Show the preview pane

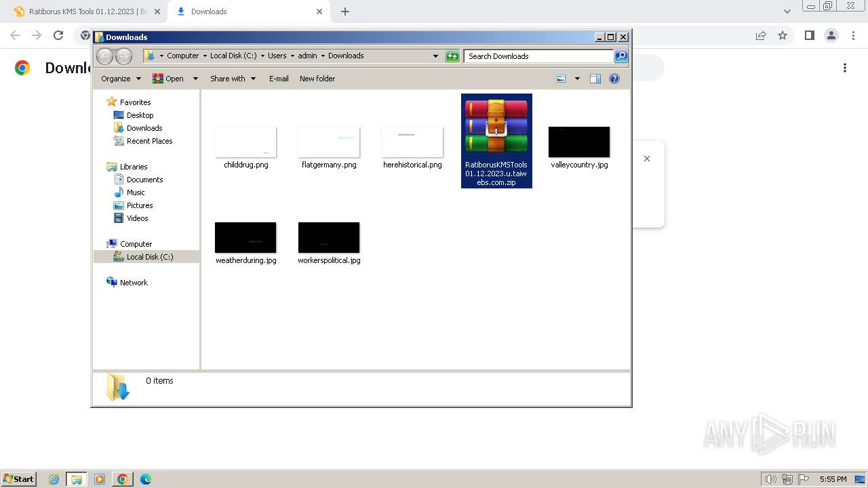(x=595, y=79)
